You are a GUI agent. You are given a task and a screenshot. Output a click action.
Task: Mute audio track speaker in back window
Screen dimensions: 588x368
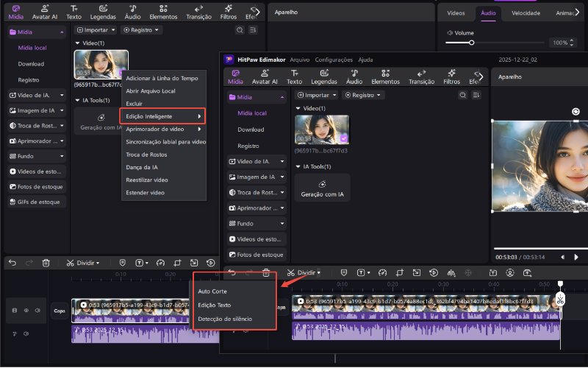(x=26, y=333)
